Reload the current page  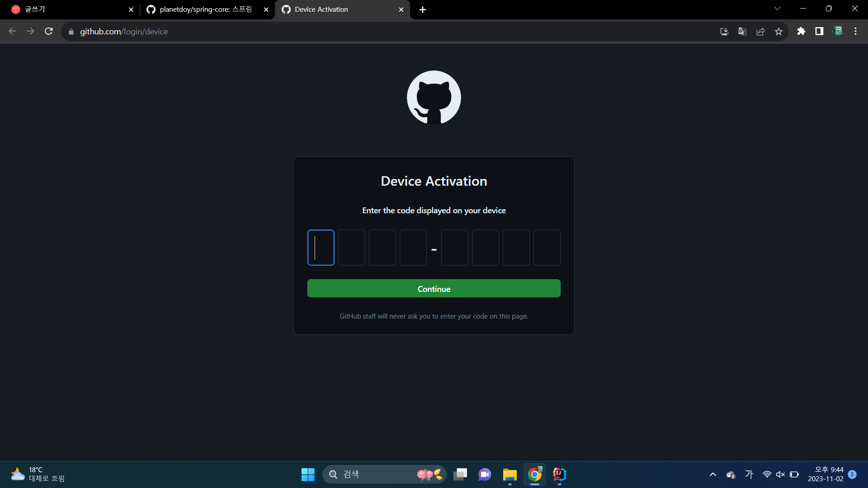49,31
